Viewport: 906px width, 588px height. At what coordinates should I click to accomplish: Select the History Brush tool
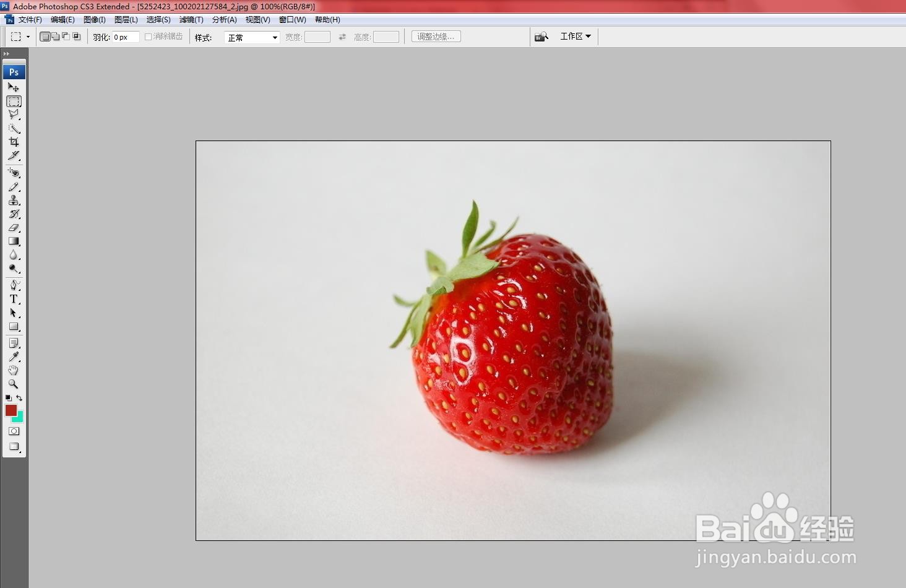click(14, 214)
